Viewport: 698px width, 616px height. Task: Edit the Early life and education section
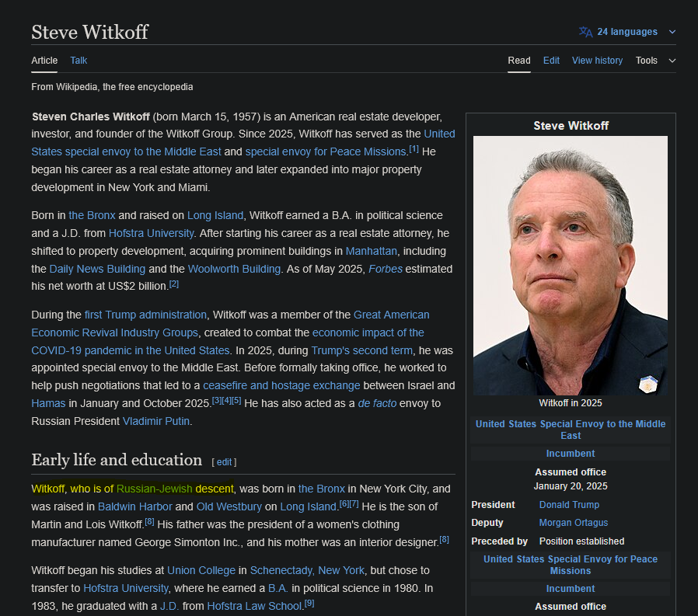click(224, 462)
